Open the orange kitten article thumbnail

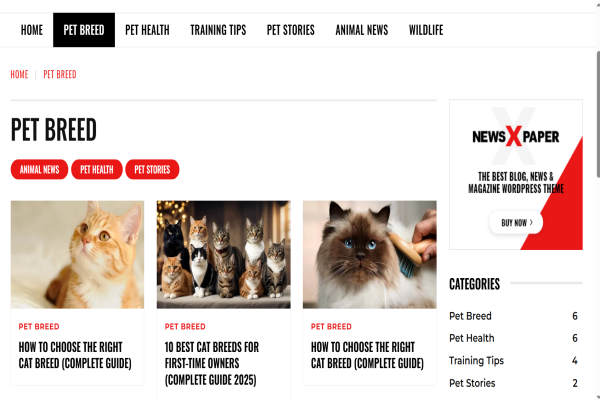coord(77,255)
